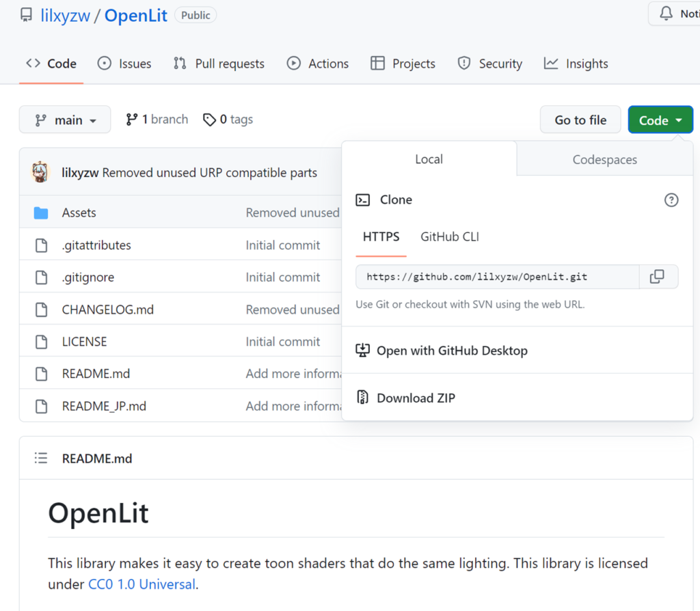Open the Issues repository tab
Viewport: 700px width, 611px height.
click(124, 64)
